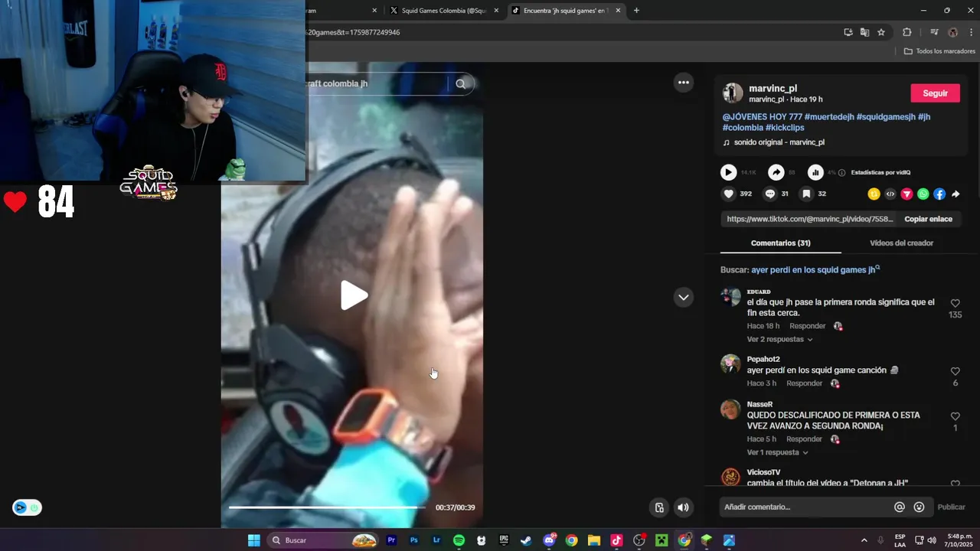Open Steam from the taskbar
This screenshot has height=551, width=980.
pos(526,540)
